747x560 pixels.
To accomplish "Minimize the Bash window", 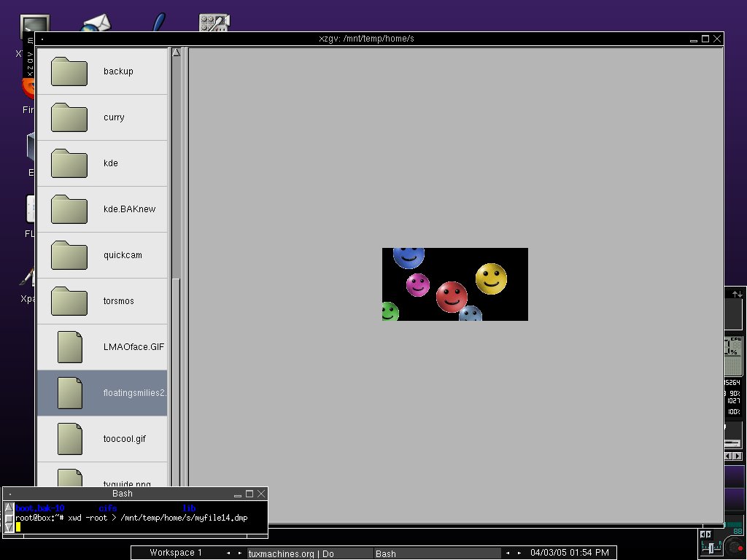I will (238, 495).
